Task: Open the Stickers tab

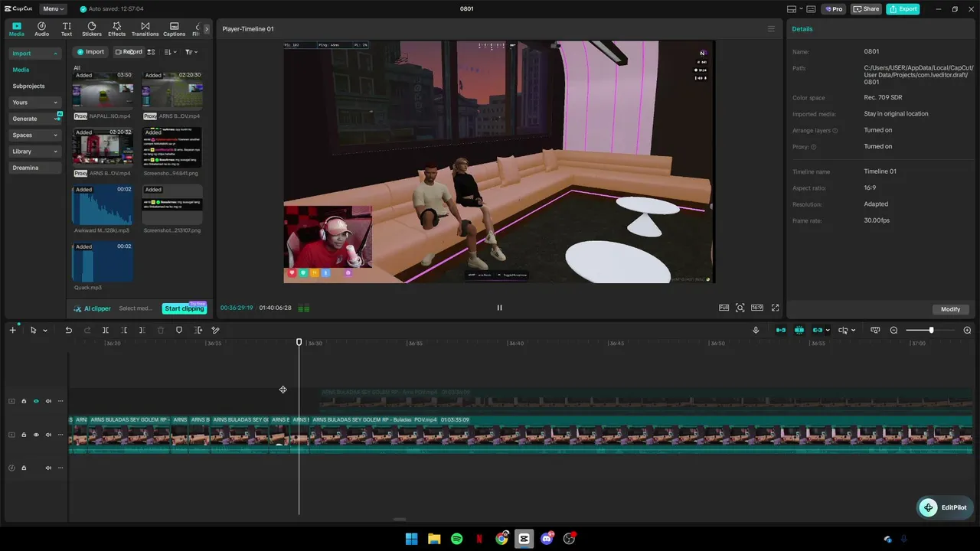Action: pyautogui.click(x=92, y=29)
